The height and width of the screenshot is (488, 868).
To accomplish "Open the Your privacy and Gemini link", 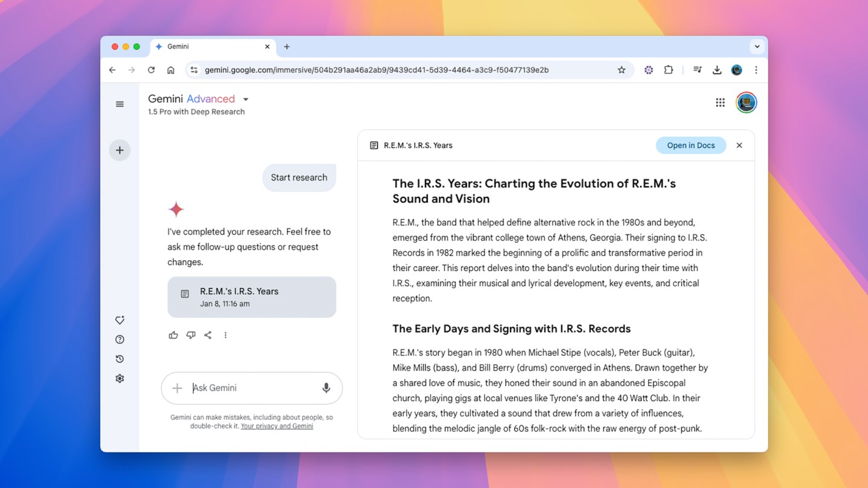I will [x=277, y=426].
